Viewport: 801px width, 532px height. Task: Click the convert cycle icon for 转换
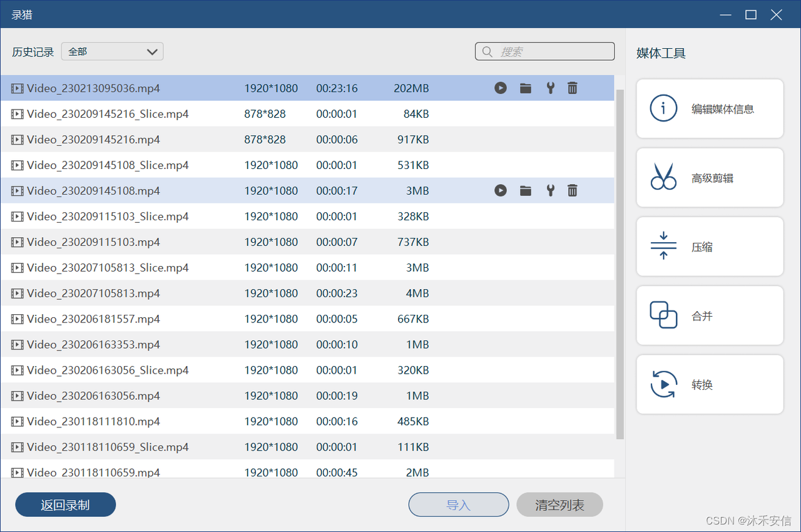pyautogui.click(x=663, y=384)
